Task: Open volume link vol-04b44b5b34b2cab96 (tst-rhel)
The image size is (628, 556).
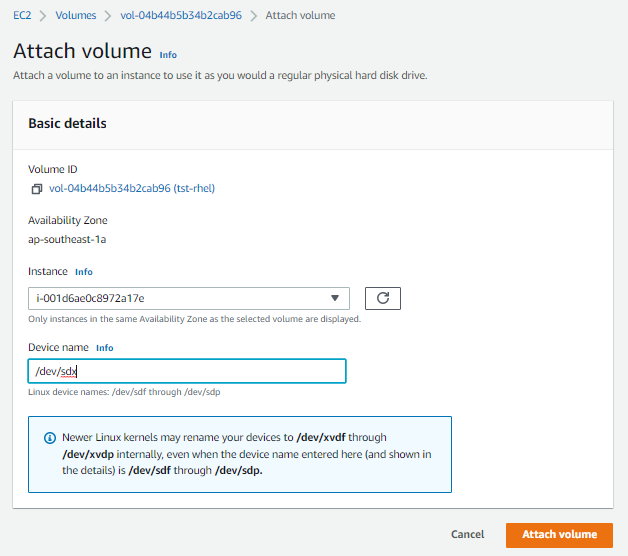Action: pos(132,188)
